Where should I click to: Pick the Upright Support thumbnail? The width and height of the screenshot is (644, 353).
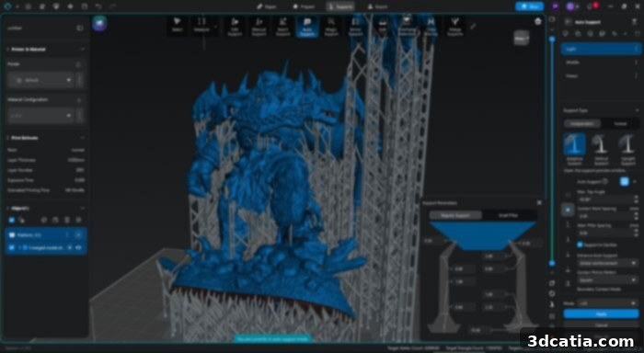click(x=627, y=150)
